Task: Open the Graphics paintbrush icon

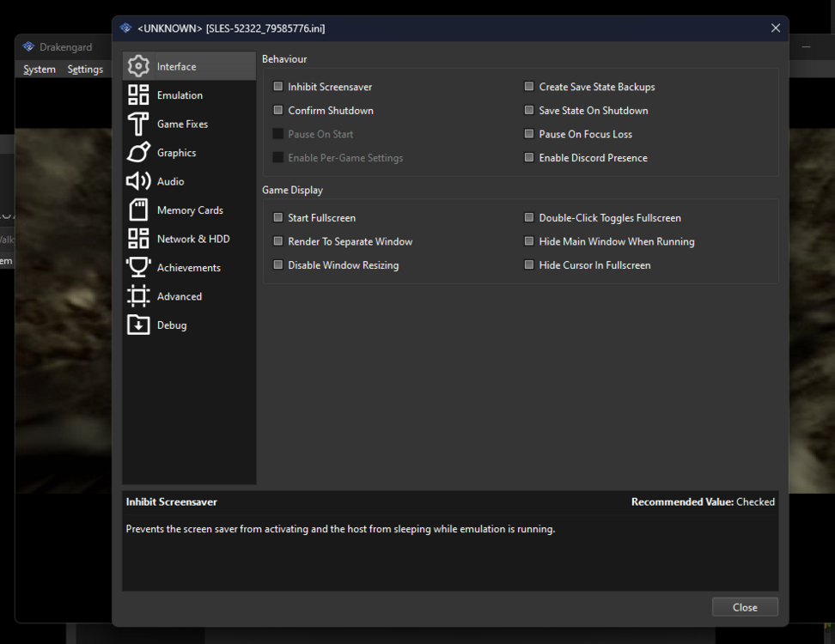Action: pyautogui.click(x=138, y=153)
